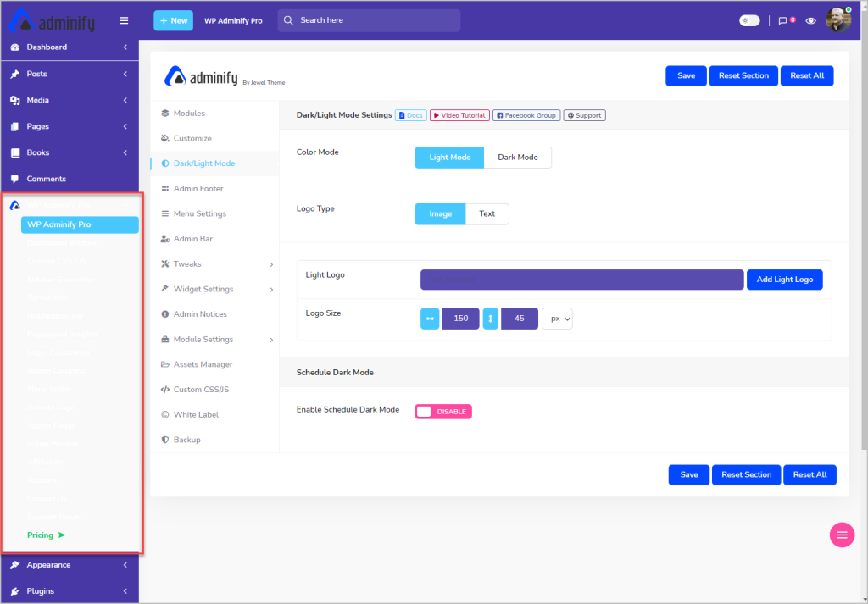
Task: Click the eye preview icon in top bar
Action: click(x=810, y=21)
